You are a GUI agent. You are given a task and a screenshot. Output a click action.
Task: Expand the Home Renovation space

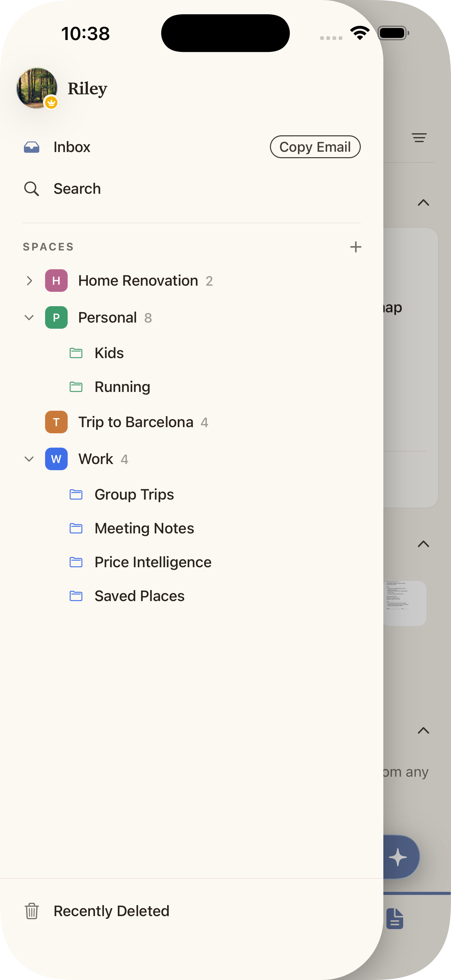click(29, 281)
